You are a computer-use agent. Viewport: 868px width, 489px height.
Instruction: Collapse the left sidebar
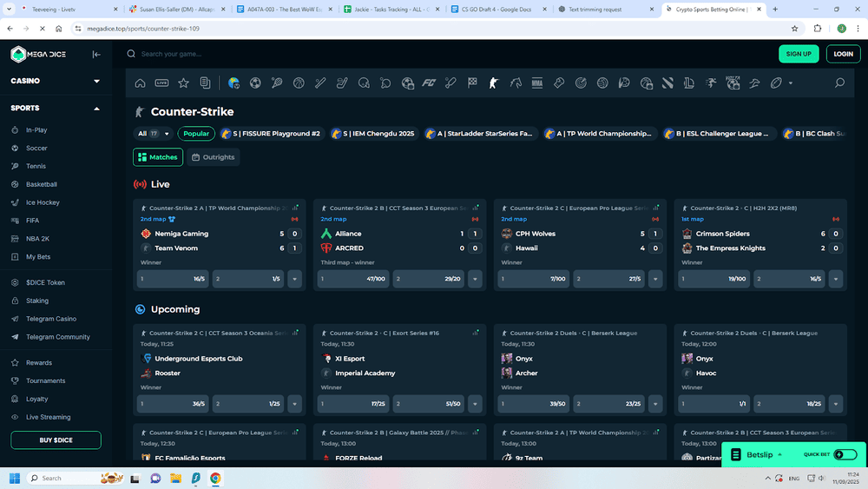96,54
